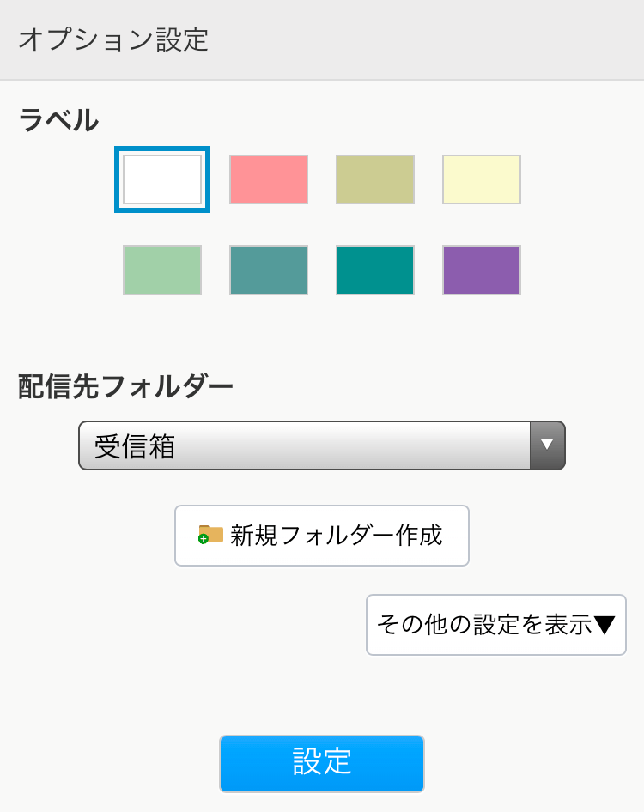Pick the khaki label color
Viewport: 644px width, 812px height.
point(375,179)
